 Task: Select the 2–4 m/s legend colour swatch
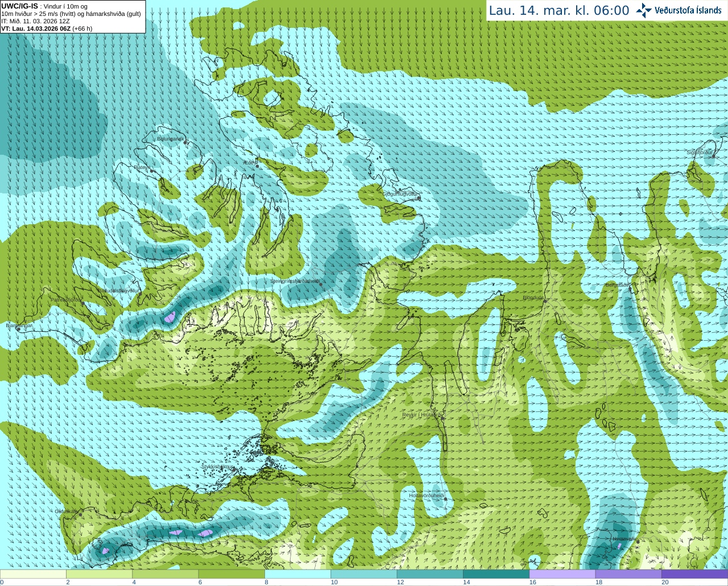click(99, 574)
